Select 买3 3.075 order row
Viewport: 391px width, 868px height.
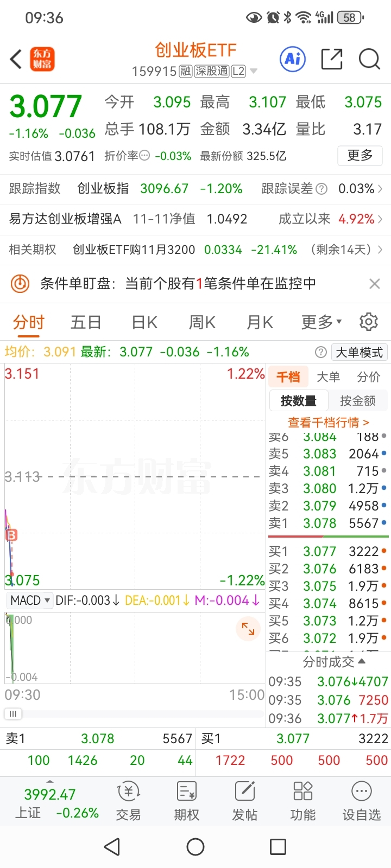tap(328, 586)
